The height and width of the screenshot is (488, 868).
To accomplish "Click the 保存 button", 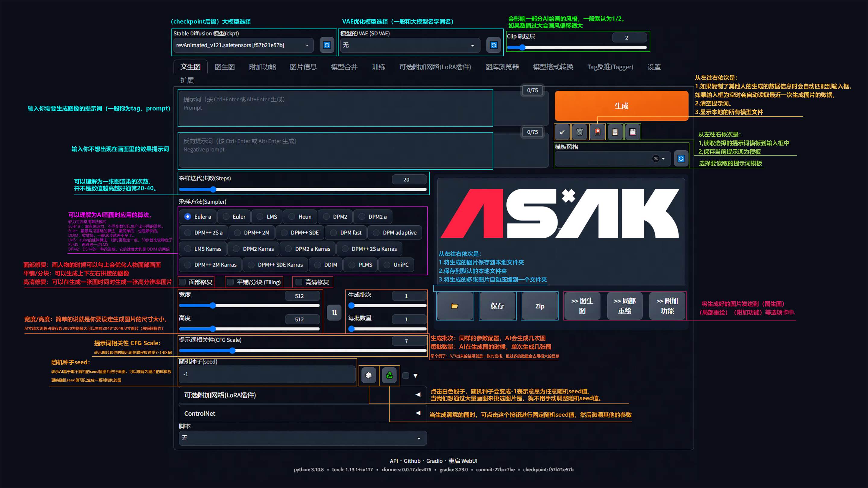I will click(497, 306).
